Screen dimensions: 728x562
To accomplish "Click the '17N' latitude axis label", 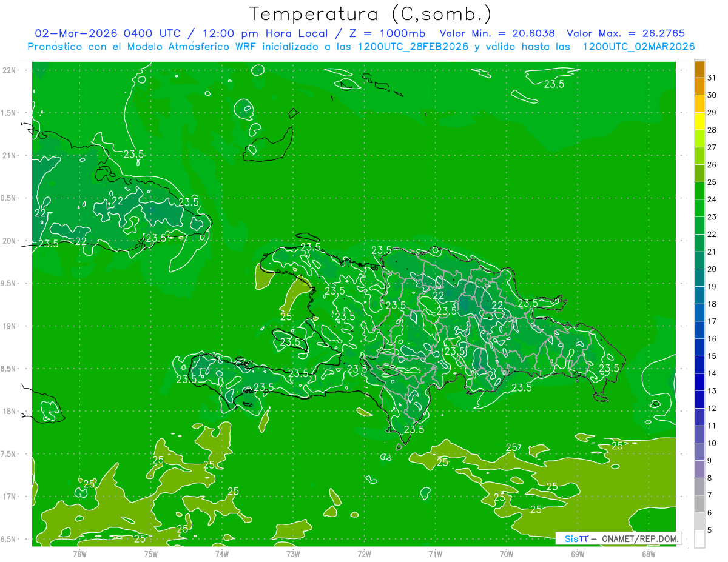I will (x=10, y=497).
